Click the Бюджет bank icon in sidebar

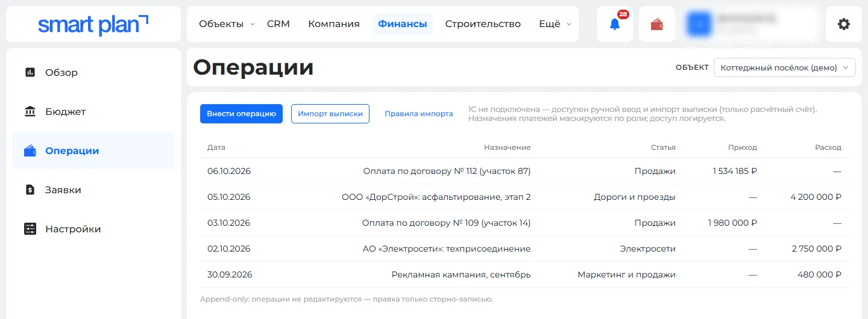tap(30, 111)
